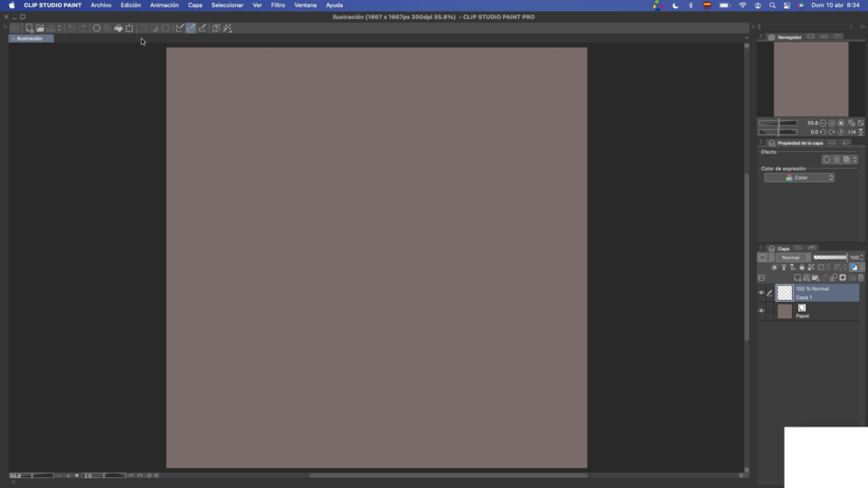
Task: Toggle the lock layer padlock icon
Action: tap(802, 267)
